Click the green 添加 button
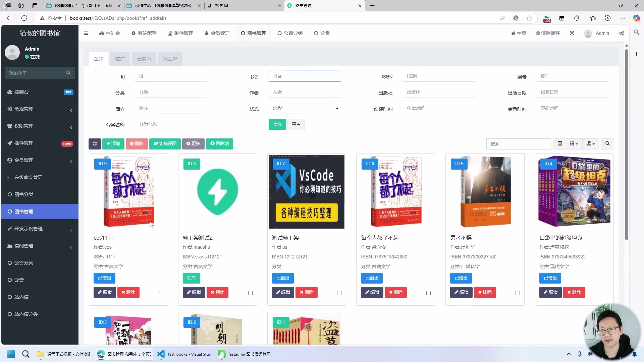644x362 pixels. click(113, 144)
